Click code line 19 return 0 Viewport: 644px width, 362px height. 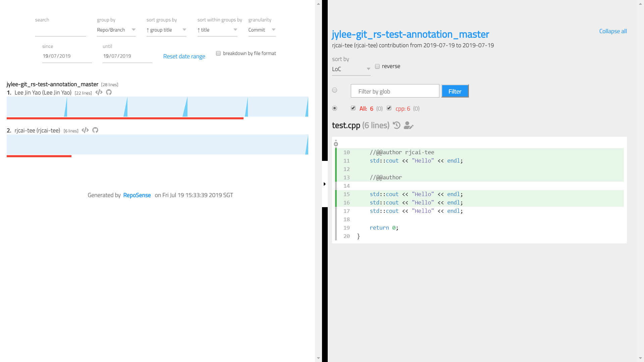(384, 228)
